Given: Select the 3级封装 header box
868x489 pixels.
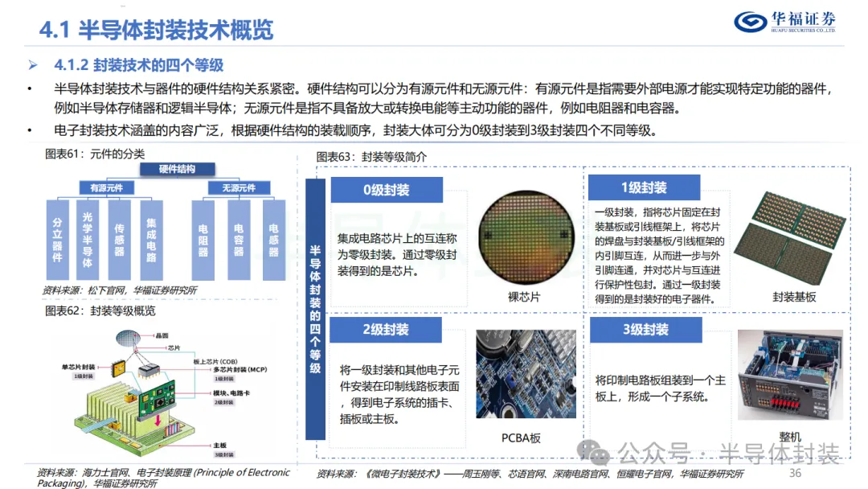Looking at the screenshot, I should 645,330.
